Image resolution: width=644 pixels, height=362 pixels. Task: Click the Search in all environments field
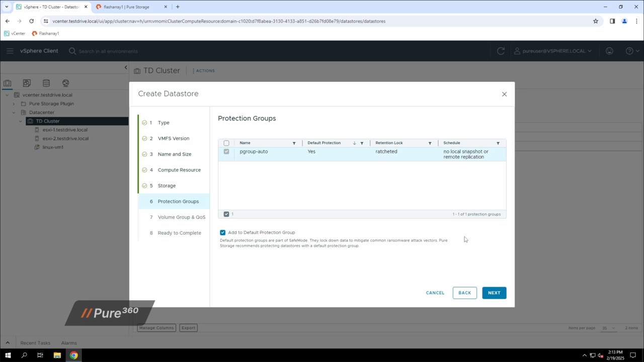pos(108,51)
